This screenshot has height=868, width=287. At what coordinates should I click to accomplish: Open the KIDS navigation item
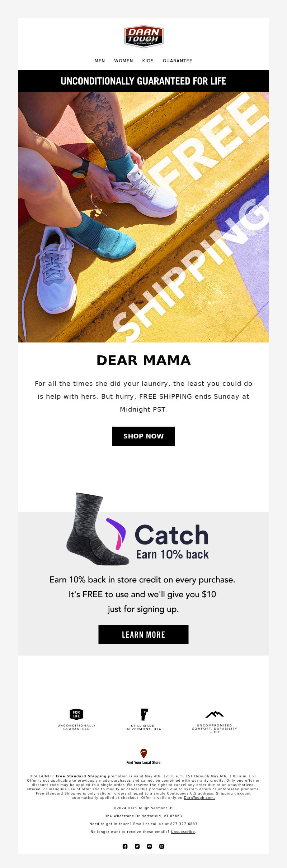148,61
